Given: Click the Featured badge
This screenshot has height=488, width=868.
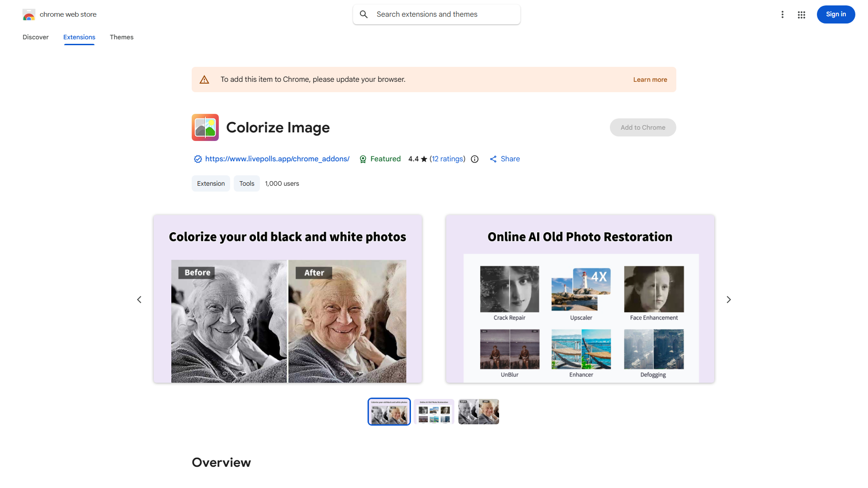Looking at the screenshot, I should click(380, 159).
